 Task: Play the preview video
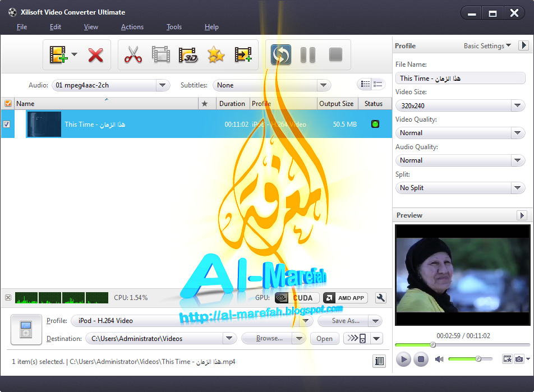[403, 359]
